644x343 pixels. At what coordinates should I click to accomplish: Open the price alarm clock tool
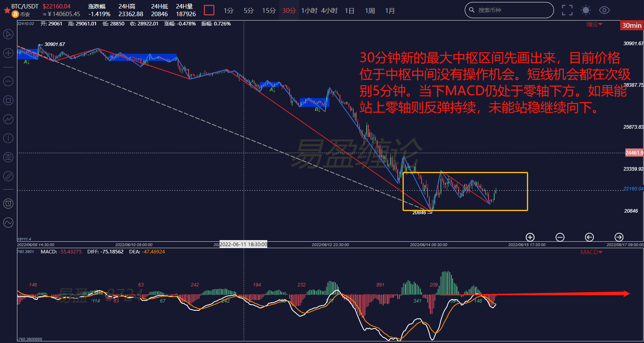(x=8, y=203)
